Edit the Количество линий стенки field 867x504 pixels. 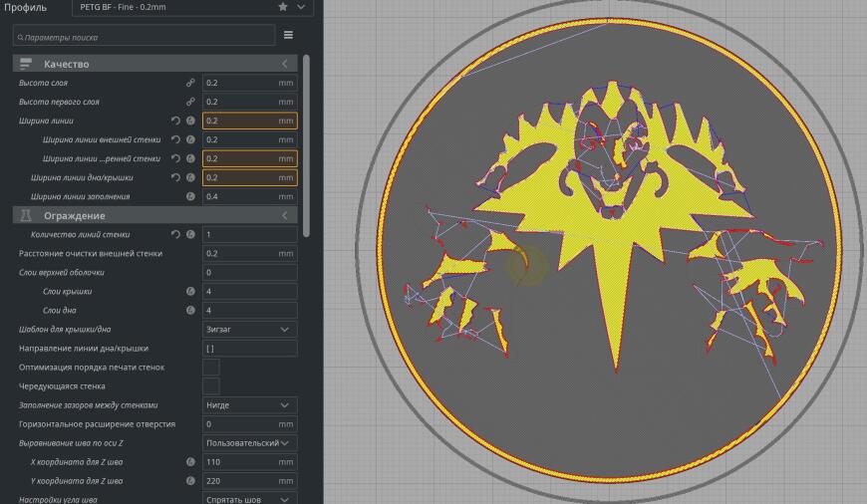pyautogui.click(x=249, y=234)
